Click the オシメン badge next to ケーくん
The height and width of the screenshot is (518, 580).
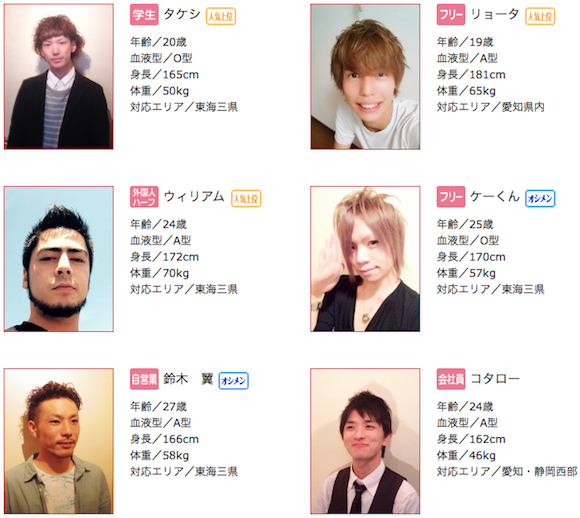[x=540, y=199]
